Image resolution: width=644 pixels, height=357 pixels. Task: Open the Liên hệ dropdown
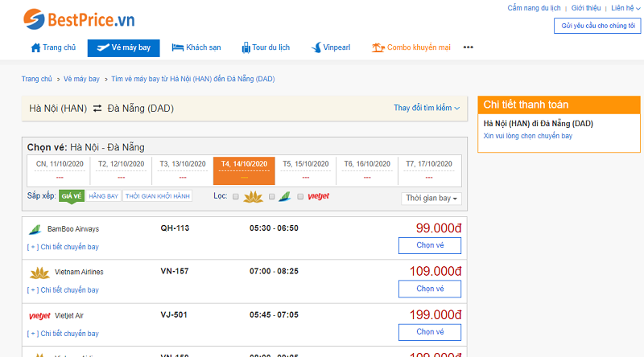(x=625, y=8)
